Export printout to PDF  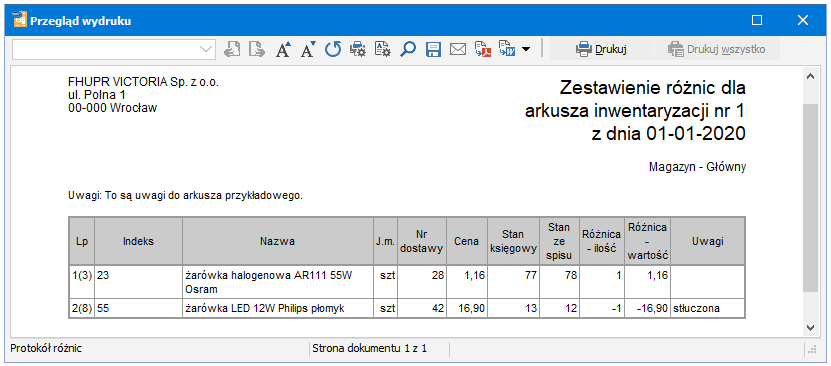point(483,50)
